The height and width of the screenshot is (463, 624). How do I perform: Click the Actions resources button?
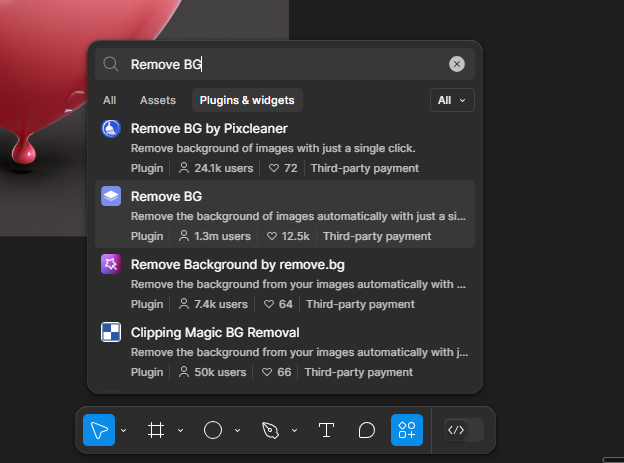point(407,430)
